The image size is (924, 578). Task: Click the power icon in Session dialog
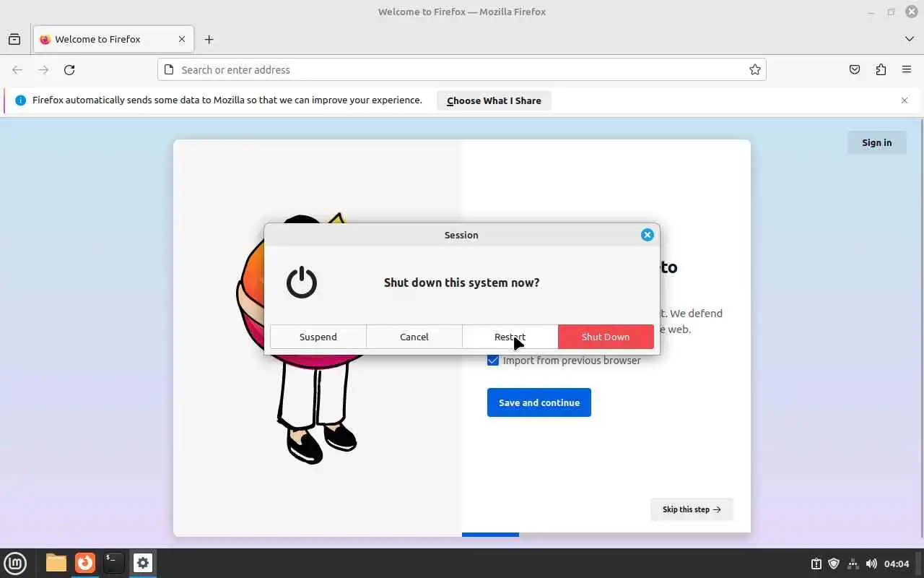pyautogui.click(x=302, y=282)
